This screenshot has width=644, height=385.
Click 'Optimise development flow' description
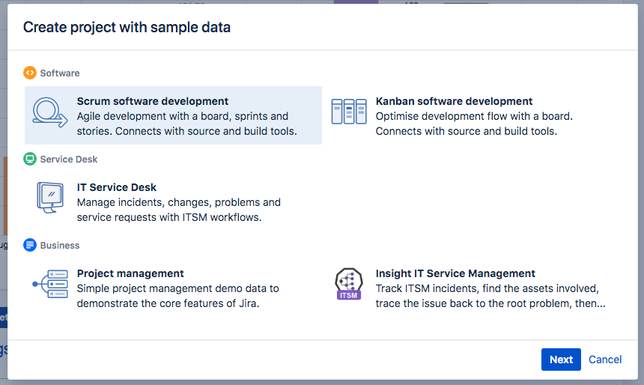pyautogui.click(x=474, y=124)
